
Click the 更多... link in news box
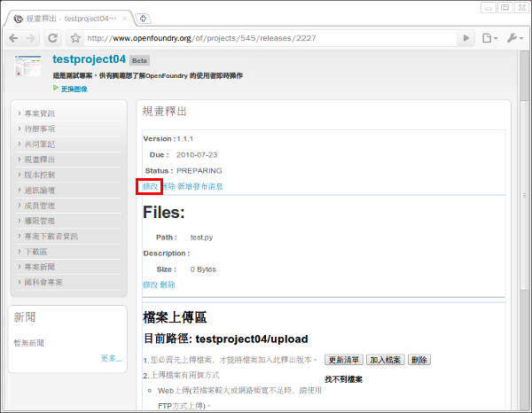coord(111,358)
